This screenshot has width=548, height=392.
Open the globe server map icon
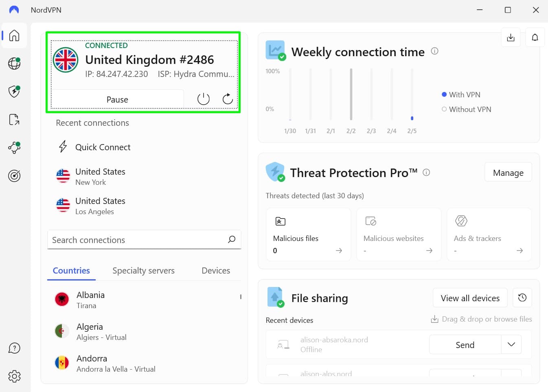[14, 64]
